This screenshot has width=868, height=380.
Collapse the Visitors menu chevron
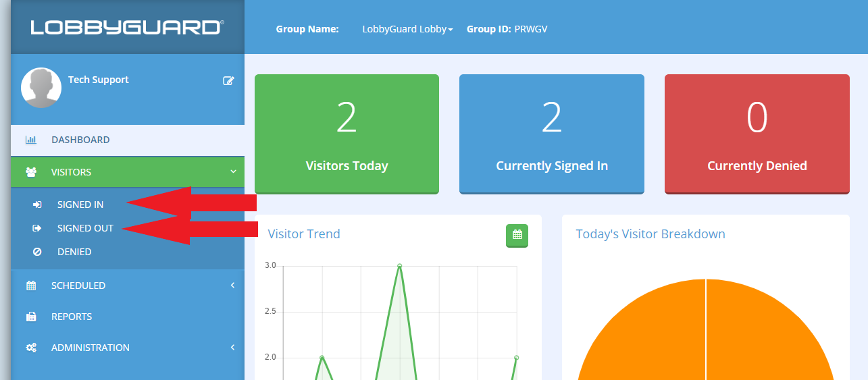pos(232,172)
